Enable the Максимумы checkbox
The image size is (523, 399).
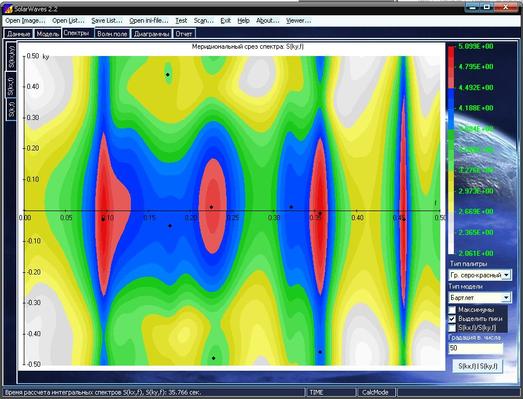pos(452,310)
